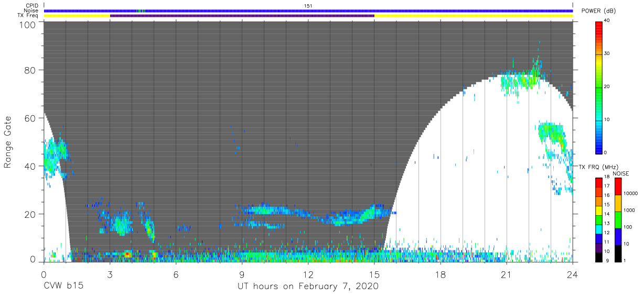Click the "Range Gate" y-axis title
Viewport: 644px width, 297px height.
(7, 142)
